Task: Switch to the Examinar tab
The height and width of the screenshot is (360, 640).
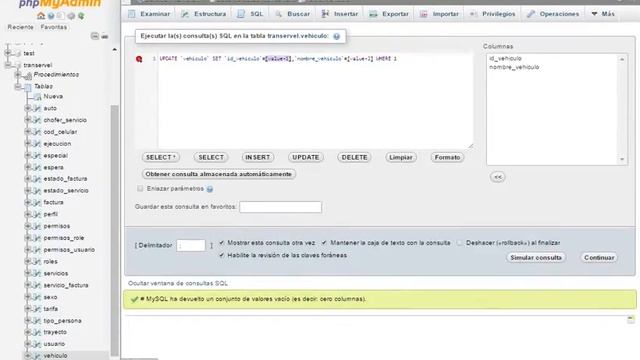Action: pos(149,14)
